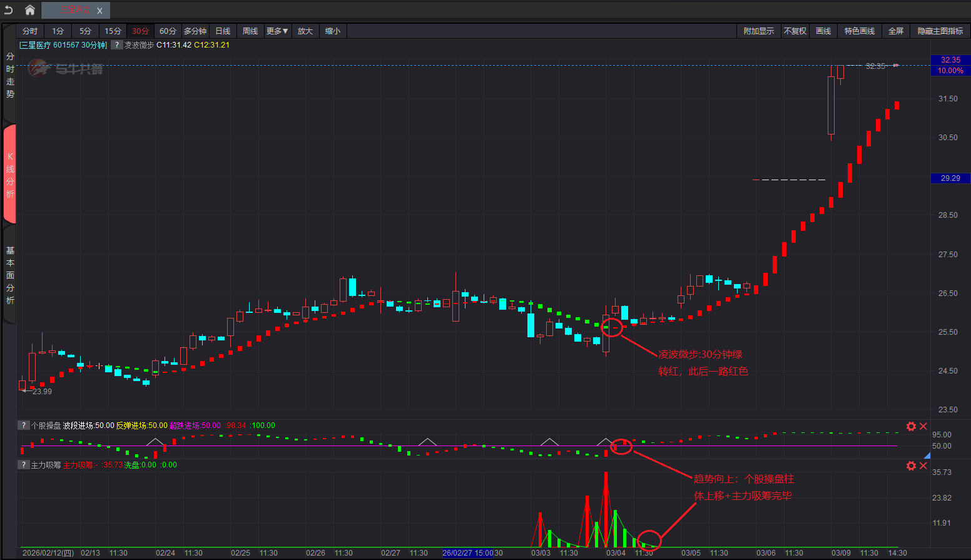971x560 pixels.
Task: Select the K线分析 side tab
Action: 9,175
